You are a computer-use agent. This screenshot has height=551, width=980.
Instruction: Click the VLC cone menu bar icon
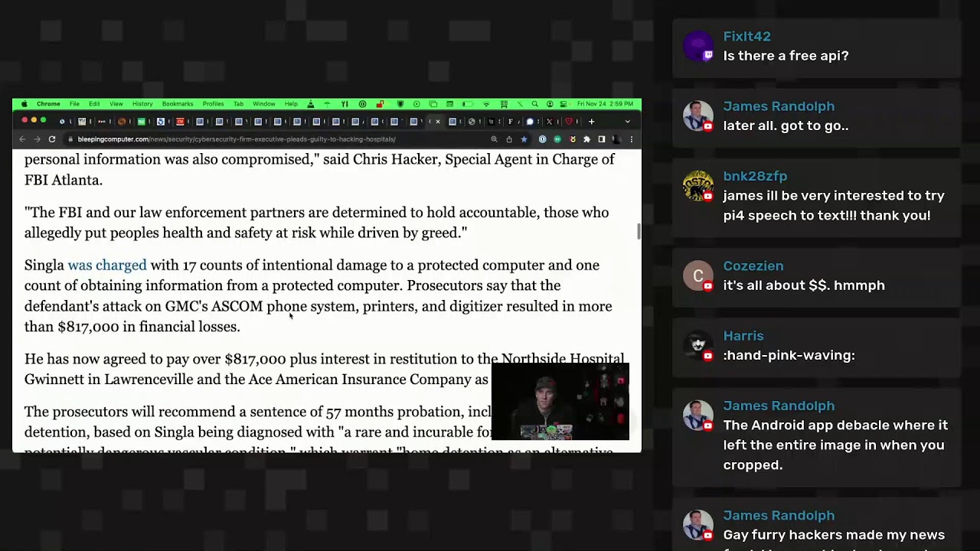click(x=310, y=104)
